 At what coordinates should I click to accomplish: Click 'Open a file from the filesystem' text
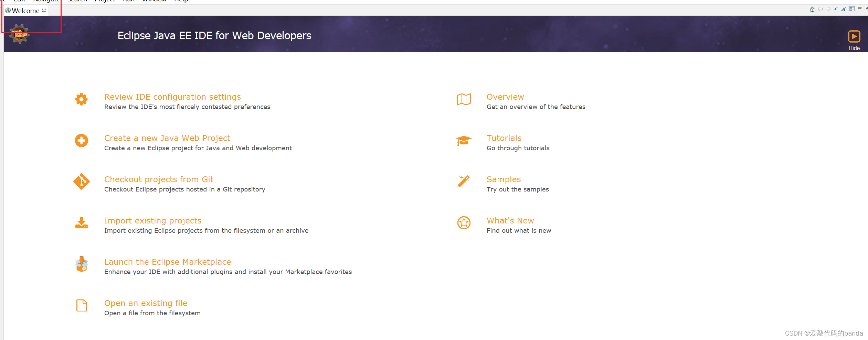[x=152, y=313]
